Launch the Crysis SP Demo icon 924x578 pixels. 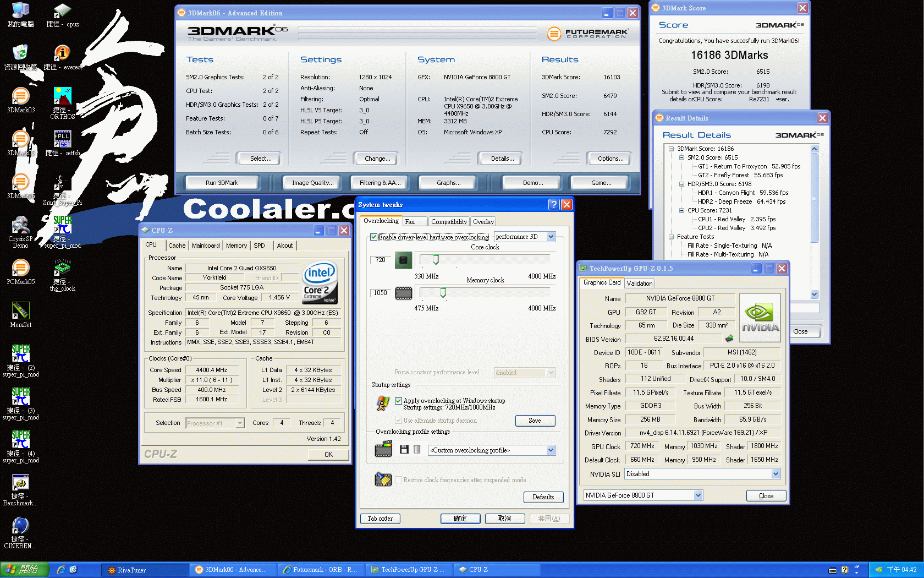point(20,232)
